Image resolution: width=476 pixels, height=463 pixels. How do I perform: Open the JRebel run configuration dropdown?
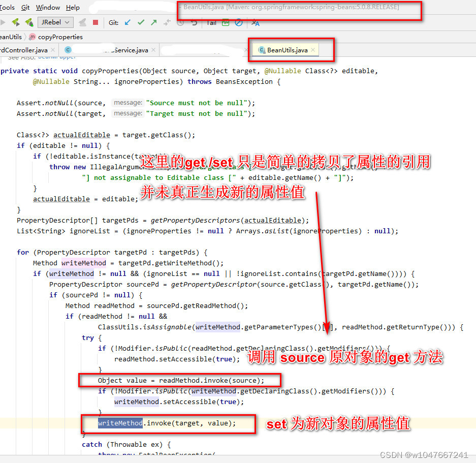[x=55, y=22]
